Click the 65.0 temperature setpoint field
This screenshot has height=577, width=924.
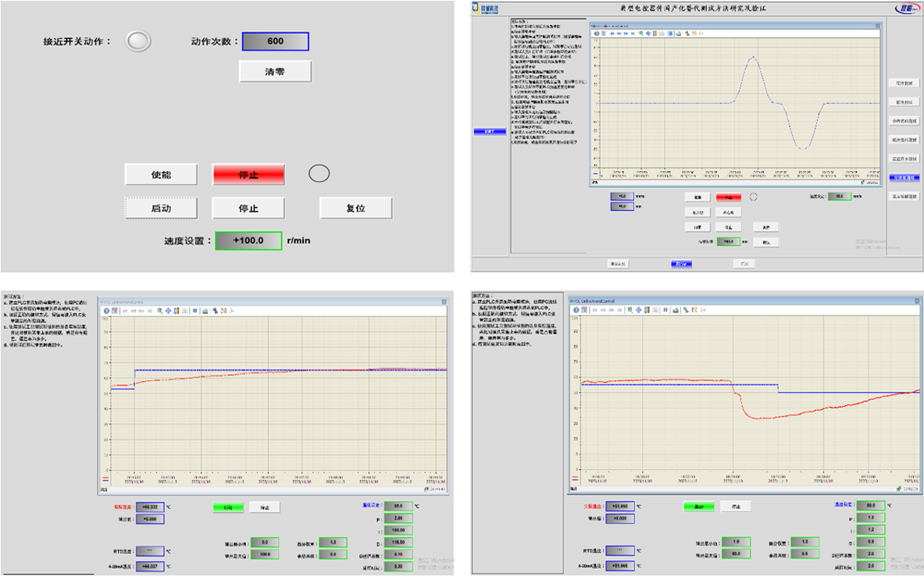pos(398,506)
